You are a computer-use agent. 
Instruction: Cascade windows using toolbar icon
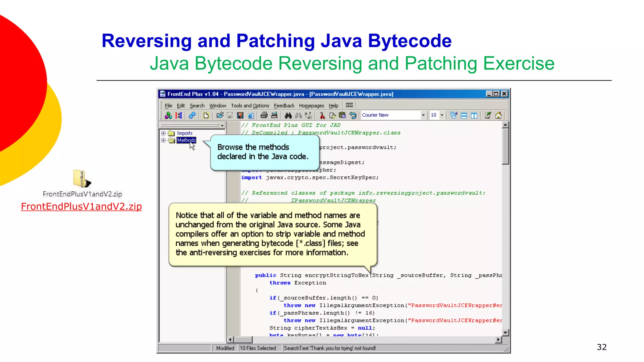(x=453, y=115)
